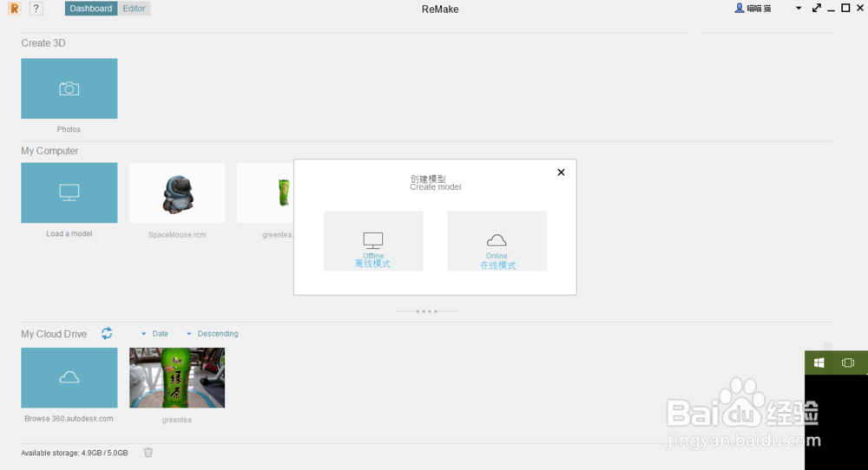Image resolution: width=868 pixels, height=470 pixels.
Task: Open the Descending order dropdown
Action: (212, 334)
